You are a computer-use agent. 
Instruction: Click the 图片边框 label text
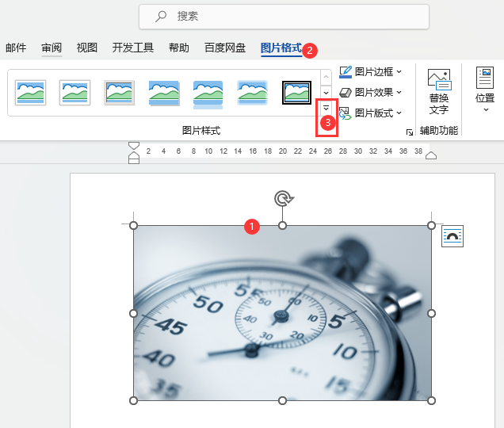coord(374,71)
